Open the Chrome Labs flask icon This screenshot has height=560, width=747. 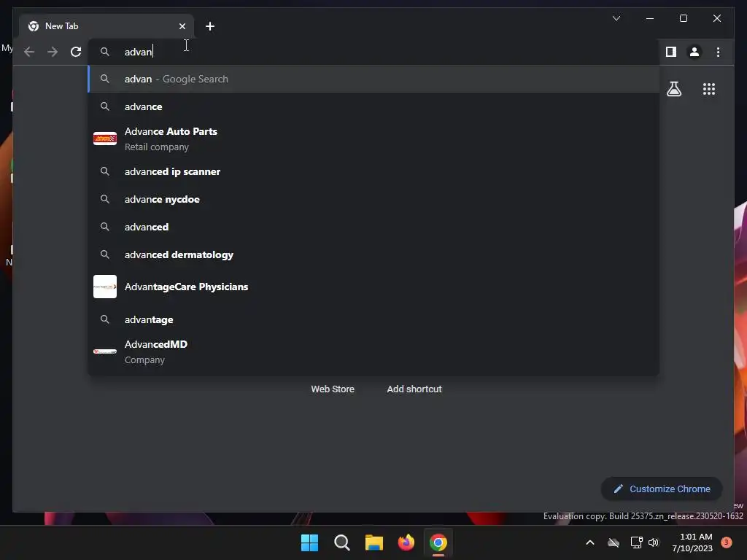[673, 89]
